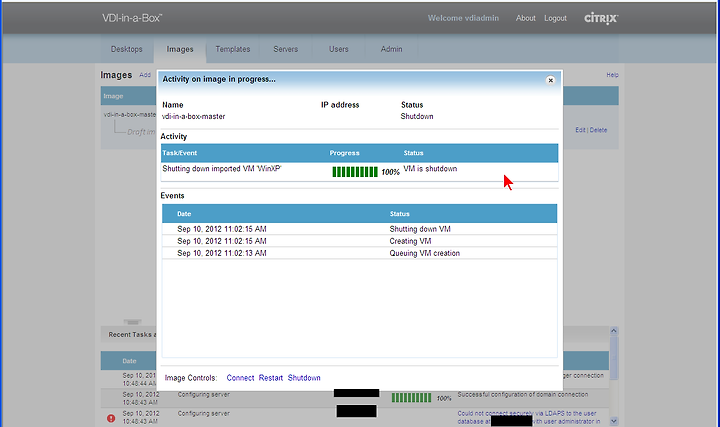Switch to the Templates tab

click(233, 49)
